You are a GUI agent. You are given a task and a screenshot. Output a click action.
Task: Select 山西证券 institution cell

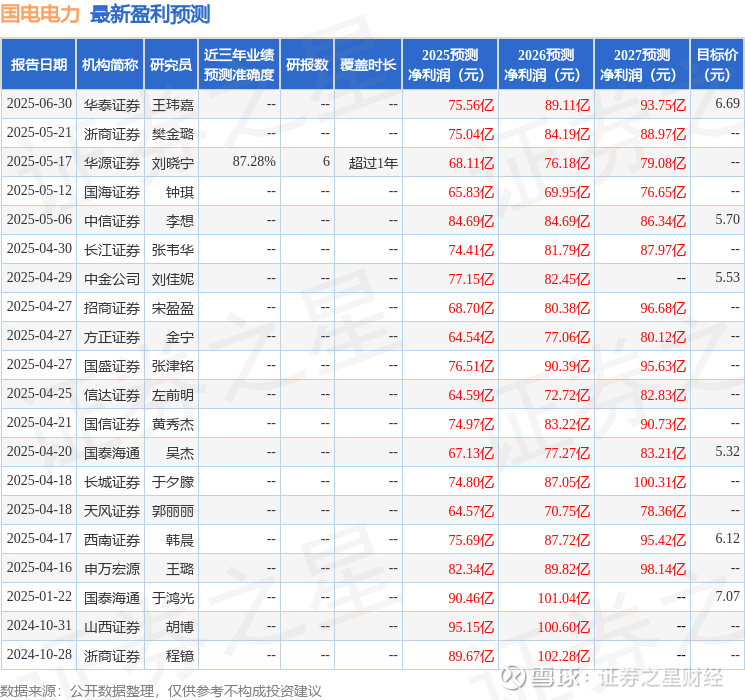[x=112, y=627]
